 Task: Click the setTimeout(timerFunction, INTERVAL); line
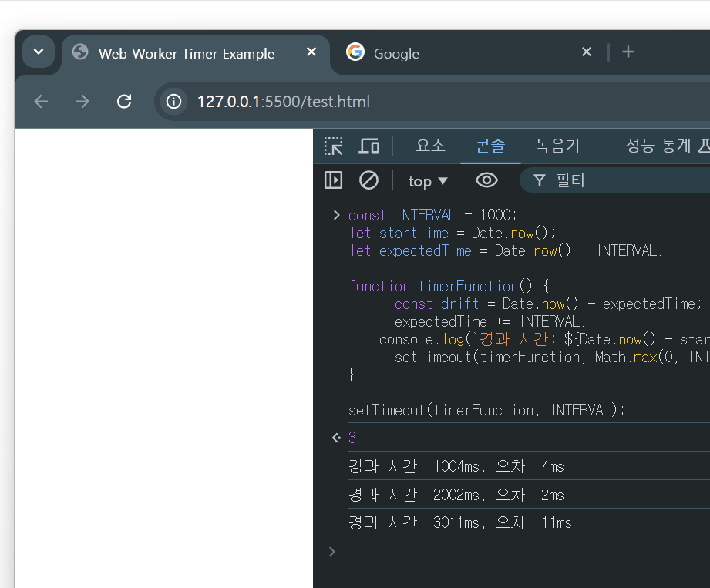(486, 410)
